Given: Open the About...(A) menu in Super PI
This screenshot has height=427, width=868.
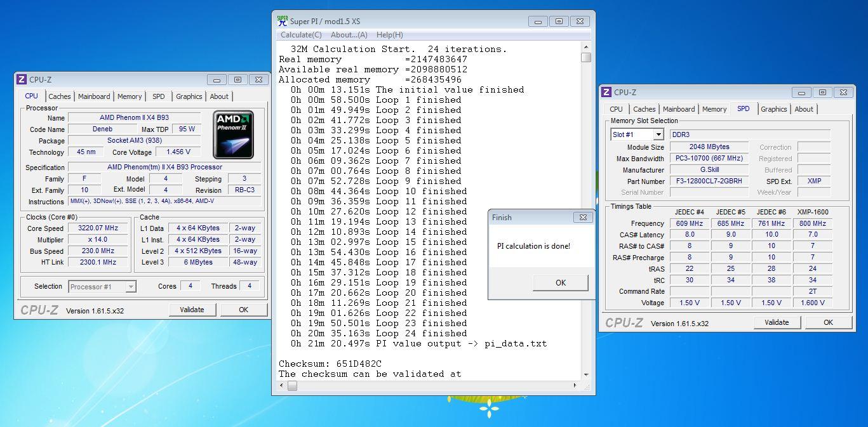Looking at the screenshot, I should [x=349, y=35].
